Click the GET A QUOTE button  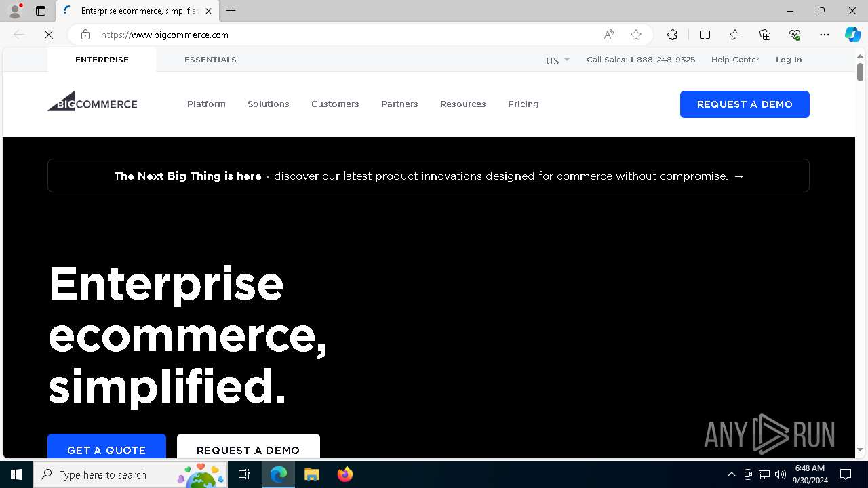[106, 447]
